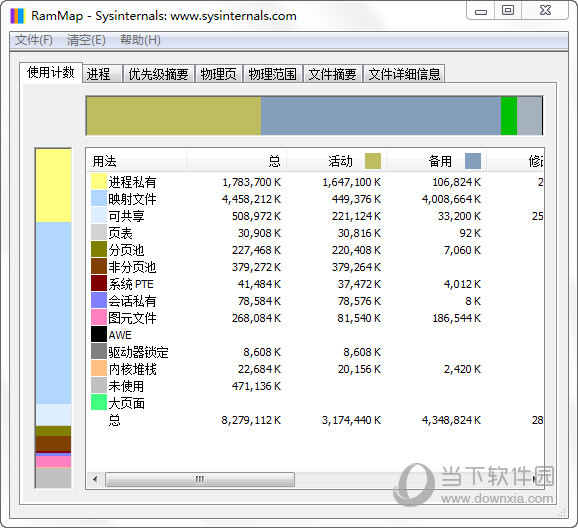Select the 页表 row label
Screen dimensions: 578x528
[121, 233]
